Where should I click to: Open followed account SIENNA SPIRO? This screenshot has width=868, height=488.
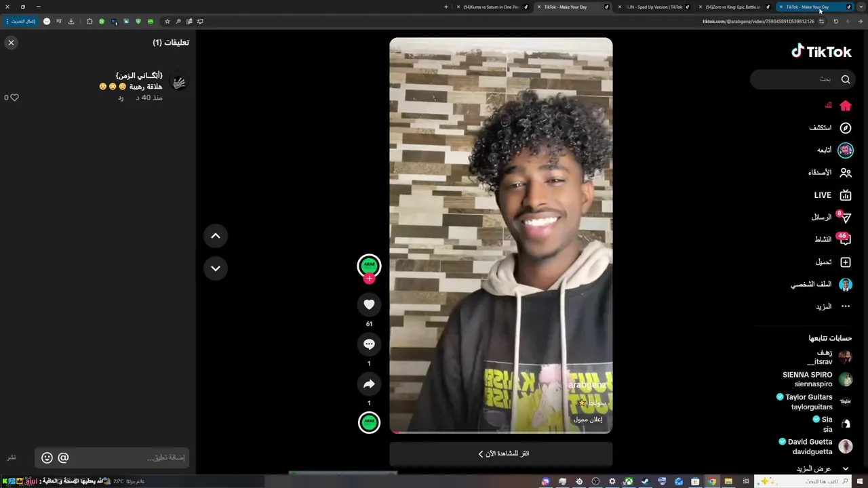tap(817, 380)
